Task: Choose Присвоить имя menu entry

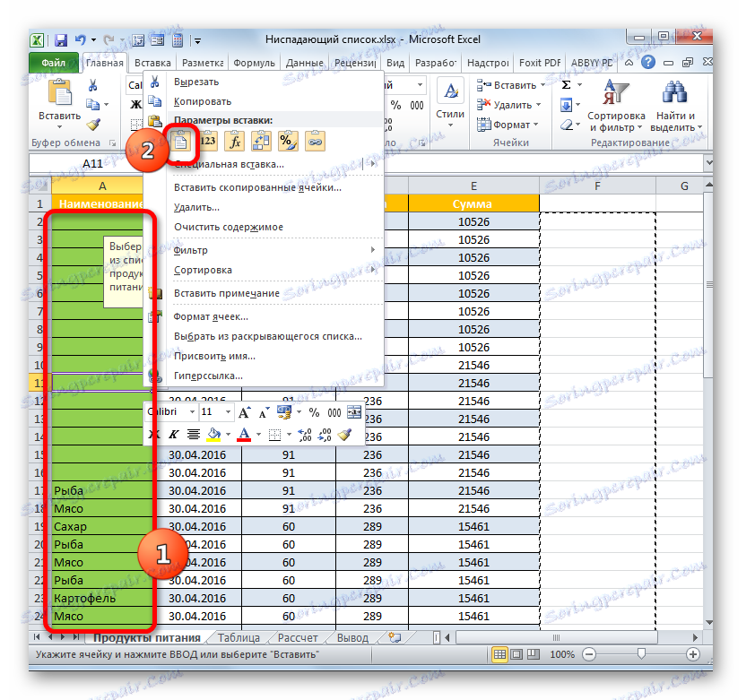Action: [x=214, y=356]
